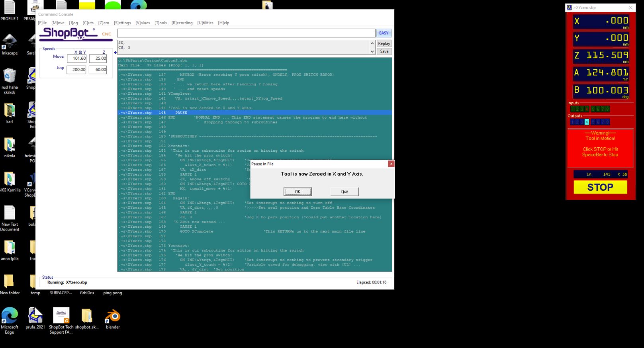The image size is (644, 348).
Task: Click the Z Jog speed field
Action: click(x=98, y=70)
